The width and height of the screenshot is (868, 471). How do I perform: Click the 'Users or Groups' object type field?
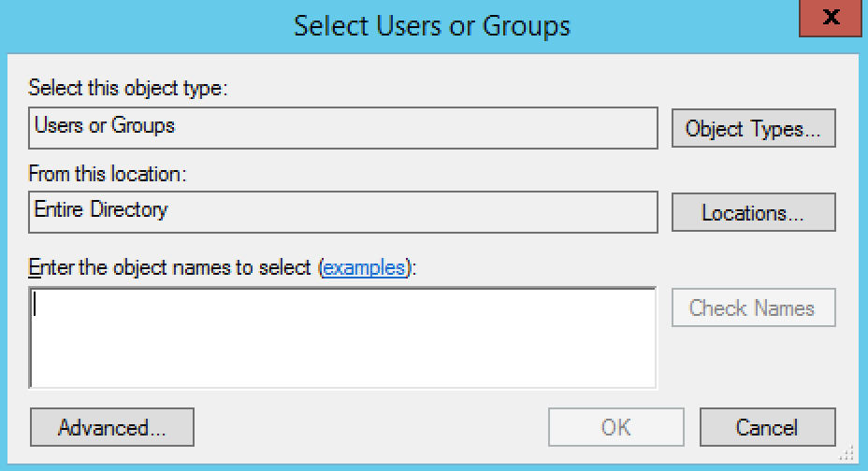[343, 128]
